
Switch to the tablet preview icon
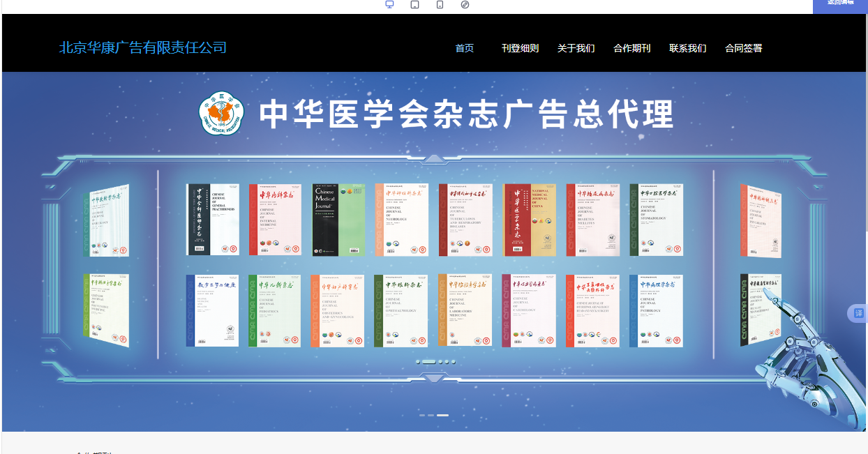(414, 4)
